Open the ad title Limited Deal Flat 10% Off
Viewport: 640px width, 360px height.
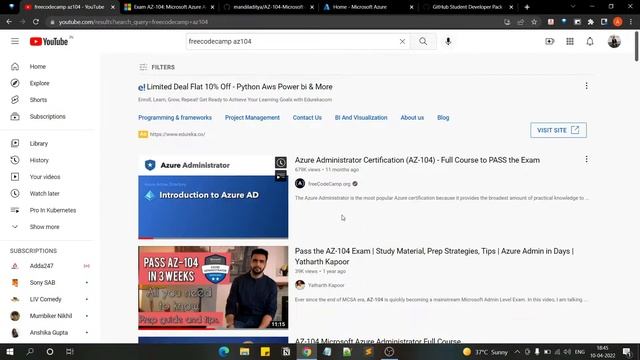[x=239, y=87]
